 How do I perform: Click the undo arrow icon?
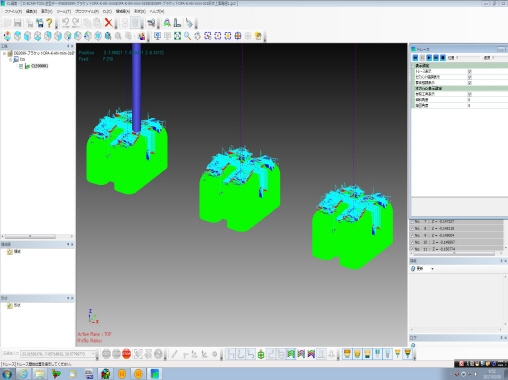[66, 23]
